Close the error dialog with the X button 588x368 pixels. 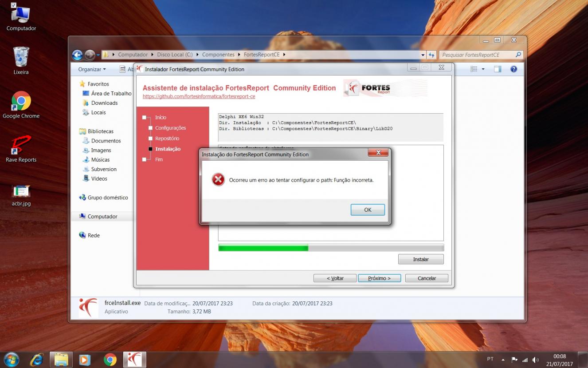click(x=378, y=153)
